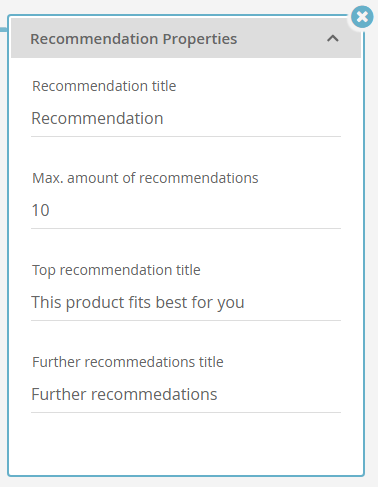Click the underline beneath the '10' value
Image resolution: width=378 pixels, height=487 pixels.
coord(186,229)
